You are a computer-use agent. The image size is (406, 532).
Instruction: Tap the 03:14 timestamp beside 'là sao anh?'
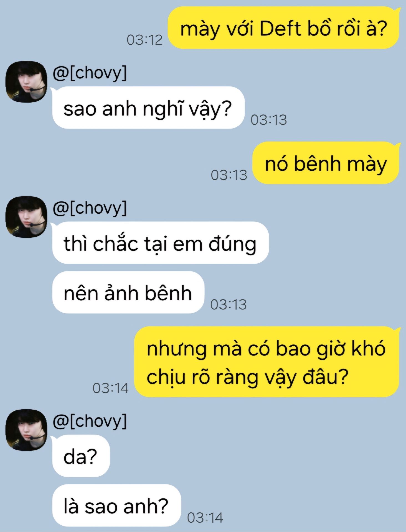(205, 518)
